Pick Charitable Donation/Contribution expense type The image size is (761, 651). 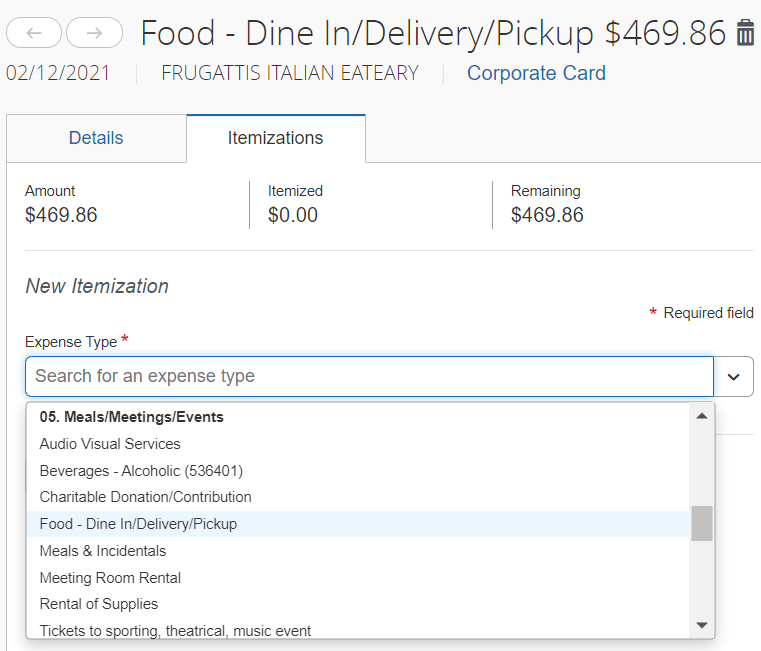pyautogui.click(x=145, y=497)
